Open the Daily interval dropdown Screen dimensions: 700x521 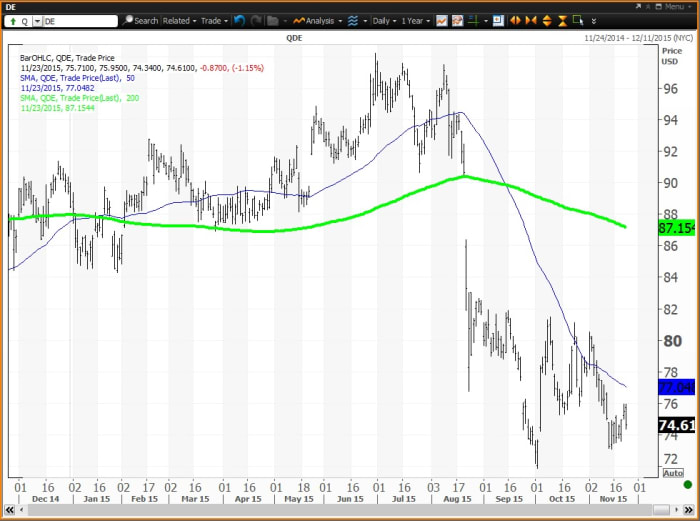384,20
